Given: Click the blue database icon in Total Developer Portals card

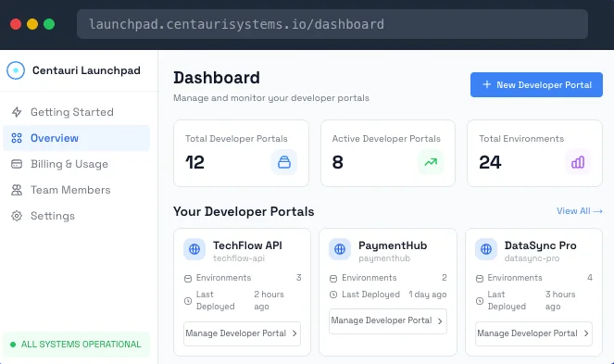Looking at the screenshot, I should [284, 162].
